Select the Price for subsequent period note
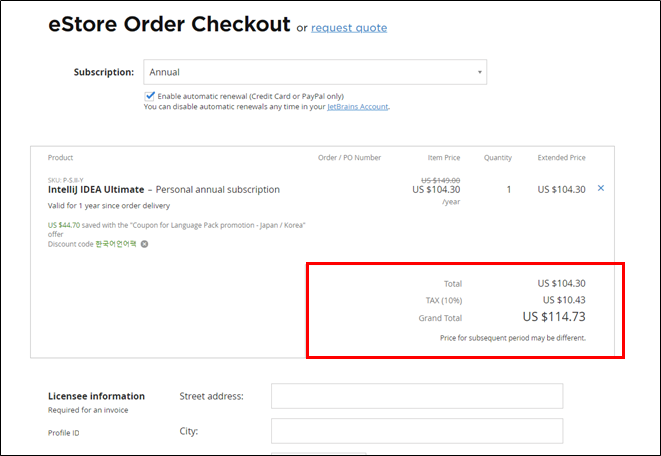 [x=513, y=338]
